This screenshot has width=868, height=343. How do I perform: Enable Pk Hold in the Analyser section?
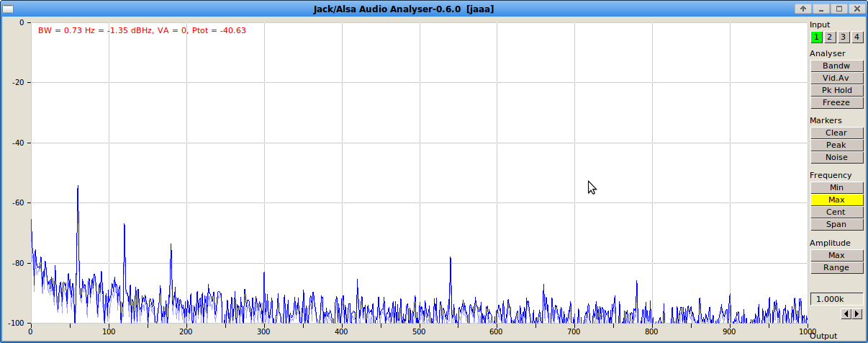click(836, 90)
